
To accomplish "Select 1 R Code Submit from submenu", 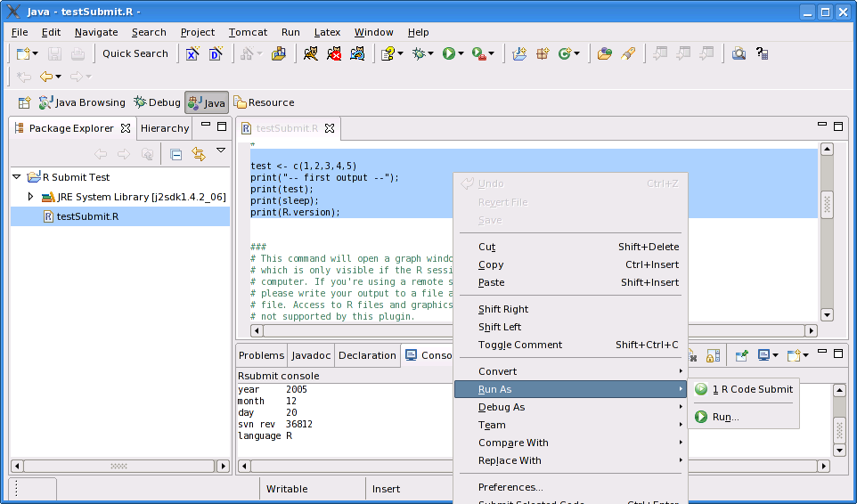I will pyautogui.click(x=744, y=389).
